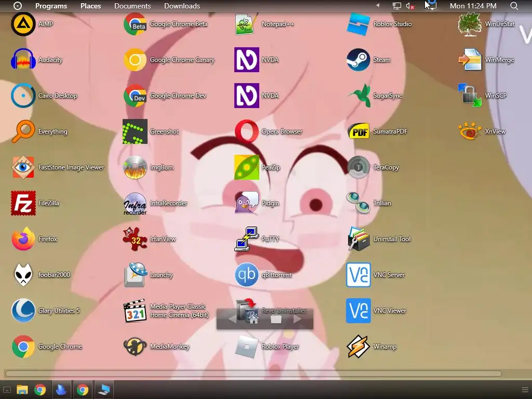This screenshot has height=399, width=532.
Task: Open Google Chrome Dev icon
Action: [x=135, y=96]
